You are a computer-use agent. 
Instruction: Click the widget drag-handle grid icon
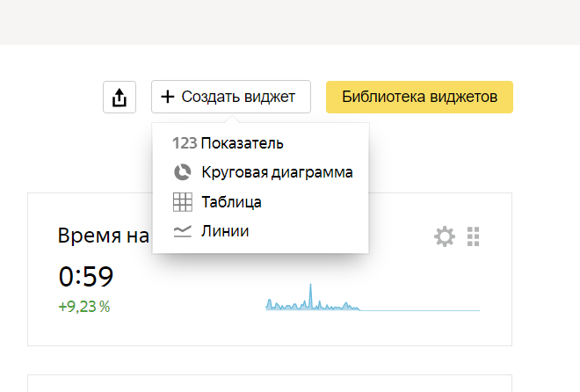(x=473, y=236)
